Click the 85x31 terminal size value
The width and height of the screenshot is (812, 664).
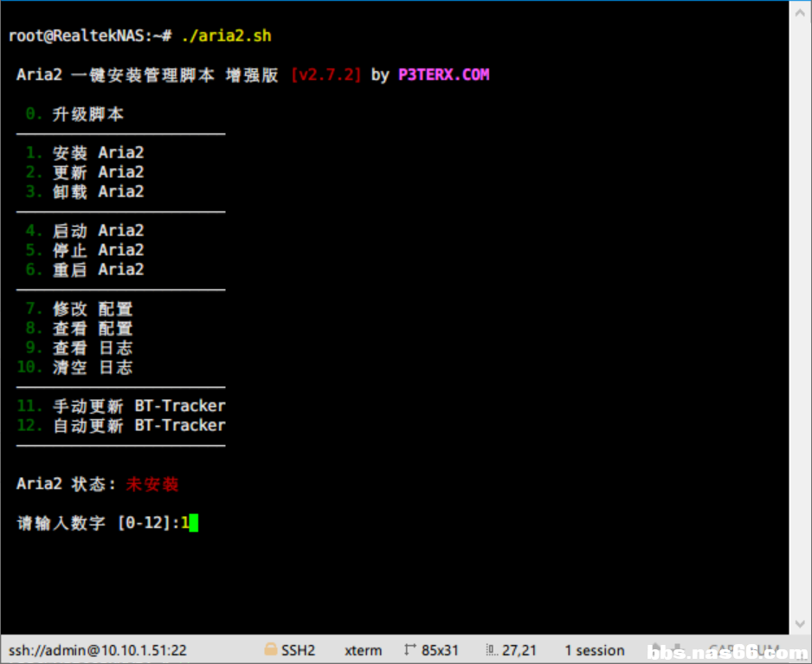point(440,650)
